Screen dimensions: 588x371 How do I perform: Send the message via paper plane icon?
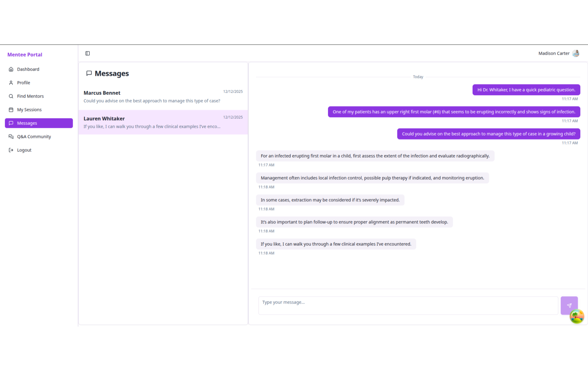point(569,305)
